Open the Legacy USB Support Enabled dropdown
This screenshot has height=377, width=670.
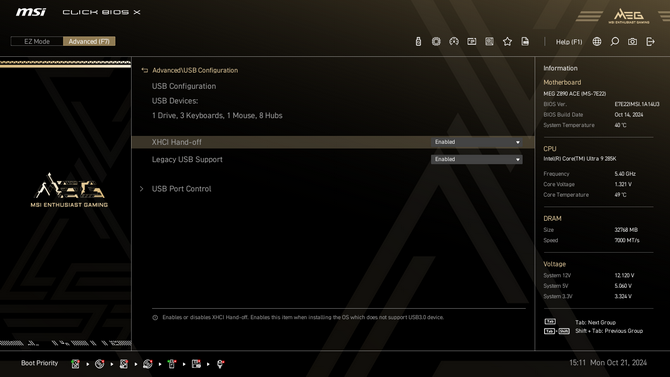tap(476, 159)
